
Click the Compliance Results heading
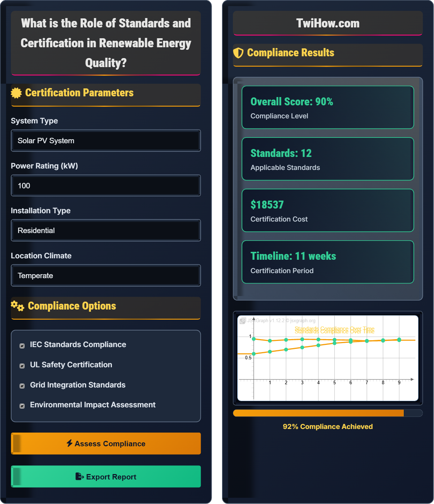click(x=291, y=53)
